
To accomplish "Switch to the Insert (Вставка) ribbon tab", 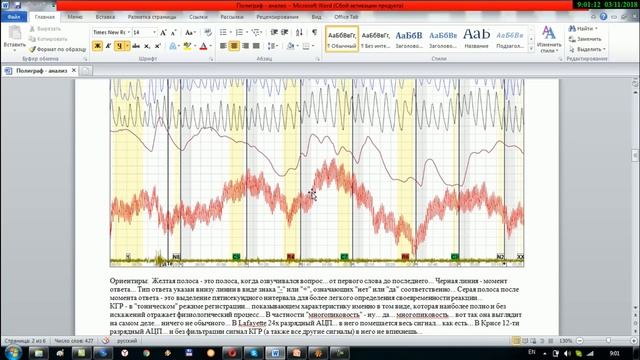I will tap(105, 17).
